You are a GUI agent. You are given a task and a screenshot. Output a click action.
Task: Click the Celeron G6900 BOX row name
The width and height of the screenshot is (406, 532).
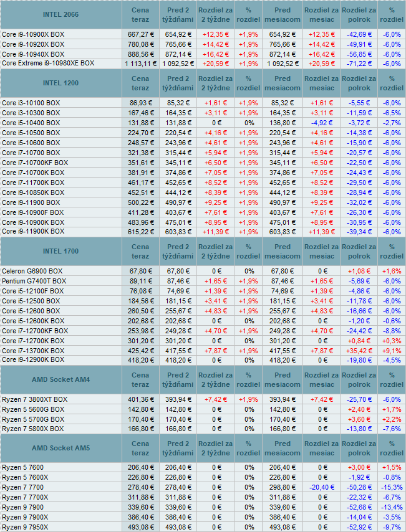point(32,272)
